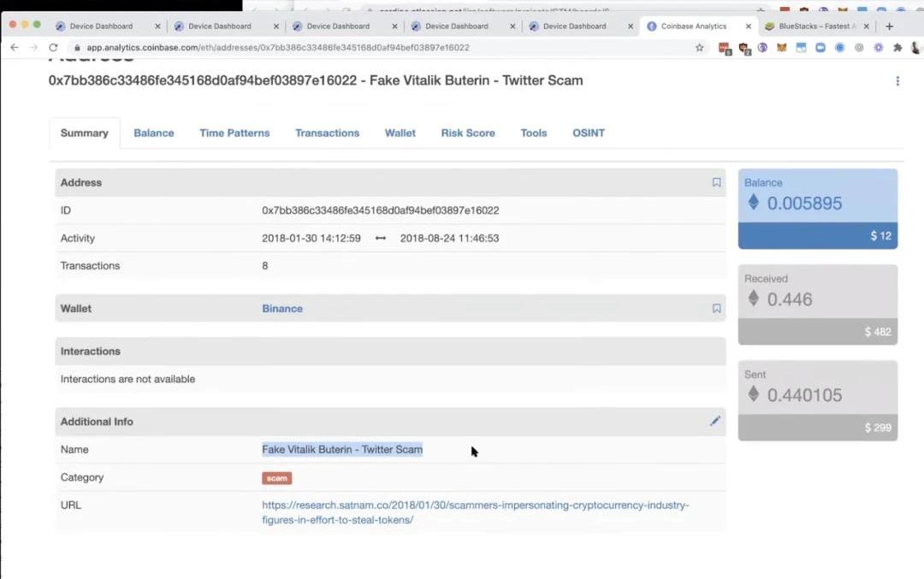Edit Additional Info using the pencil icon
The image size is (924, 579).
(715, 421)
